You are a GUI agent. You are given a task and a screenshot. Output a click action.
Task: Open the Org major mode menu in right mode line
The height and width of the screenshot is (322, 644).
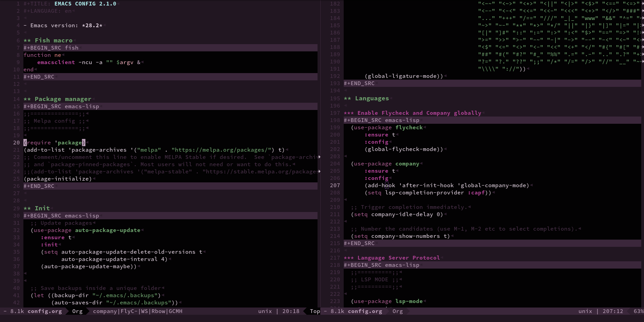point(397,311)
